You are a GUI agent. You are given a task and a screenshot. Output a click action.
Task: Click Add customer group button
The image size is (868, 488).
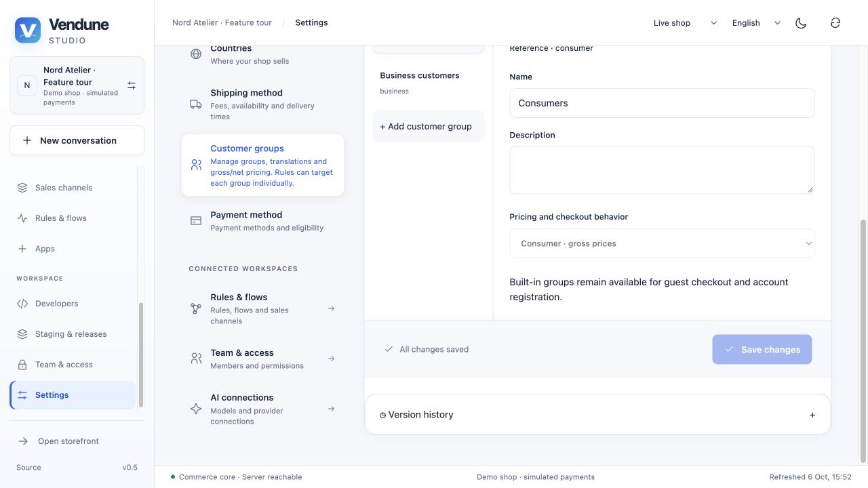coord(429,126)
